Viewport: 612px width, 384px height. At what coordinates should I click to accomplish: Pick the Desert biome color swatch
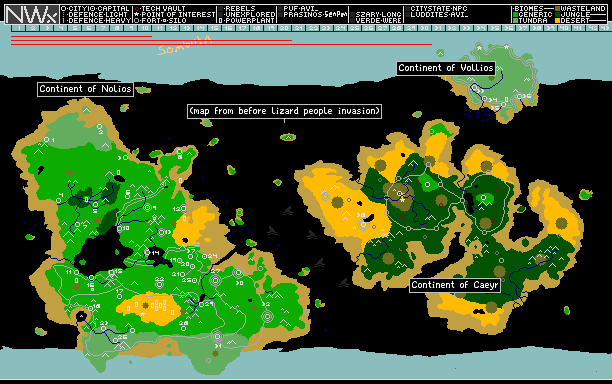click(x=558, y=20)
